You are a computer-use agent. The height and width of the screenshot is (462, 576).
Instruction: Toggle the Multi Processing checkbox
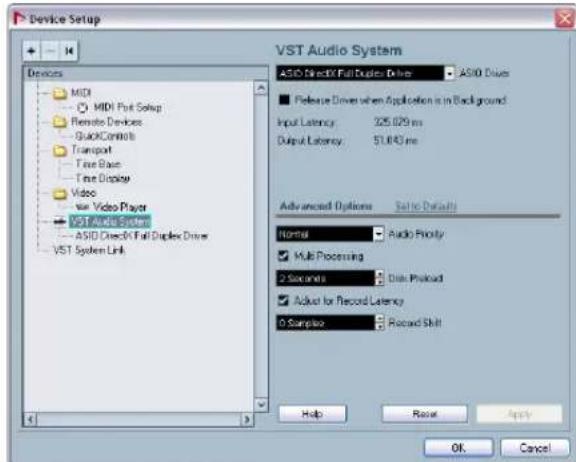tap(283, 256)
